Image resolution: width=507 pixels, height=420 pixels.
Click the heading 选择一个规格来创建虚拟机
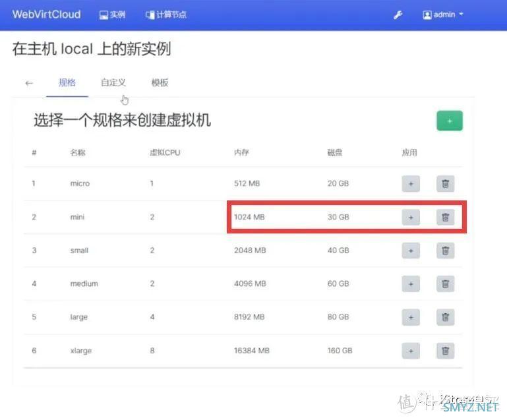point(122,120)
